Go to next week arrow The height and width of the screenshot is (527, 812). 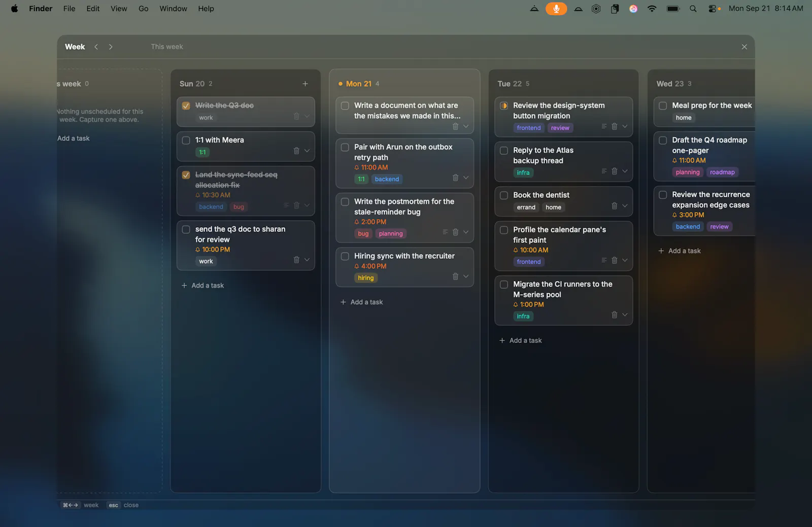(x=111, y=47)
